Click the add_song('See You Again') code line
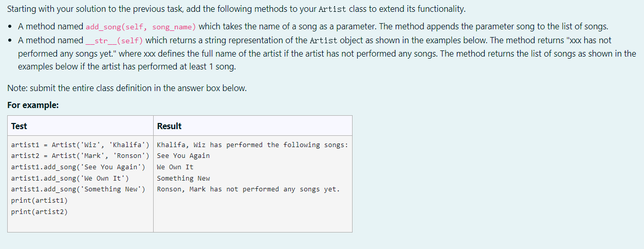644x249 pixels. 78,167
